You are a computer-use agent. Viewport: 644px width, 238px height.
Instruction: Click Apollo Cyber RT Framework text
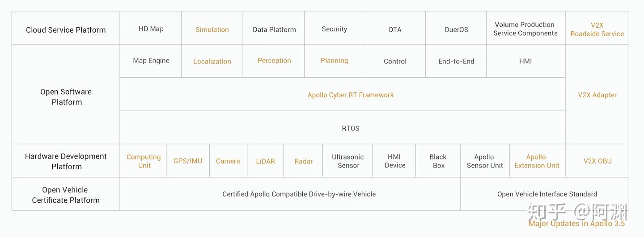click(351, 95)
